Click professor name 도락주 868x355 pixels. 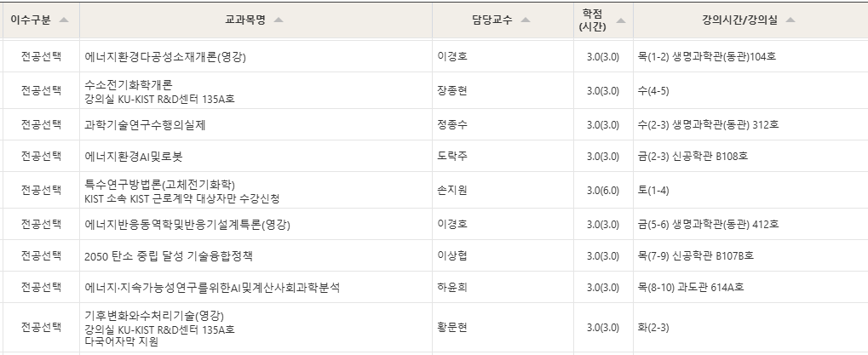[451, 157]
